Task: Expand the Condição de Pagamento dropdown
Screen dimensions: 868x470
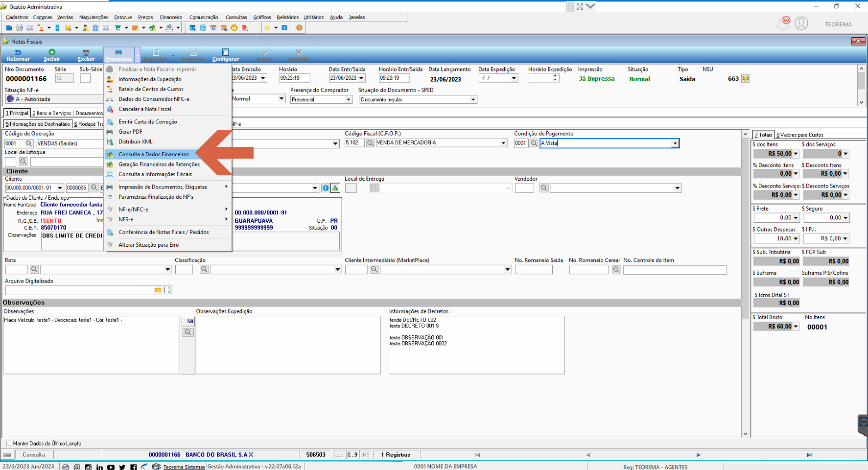Action: (x=675, y=143)
